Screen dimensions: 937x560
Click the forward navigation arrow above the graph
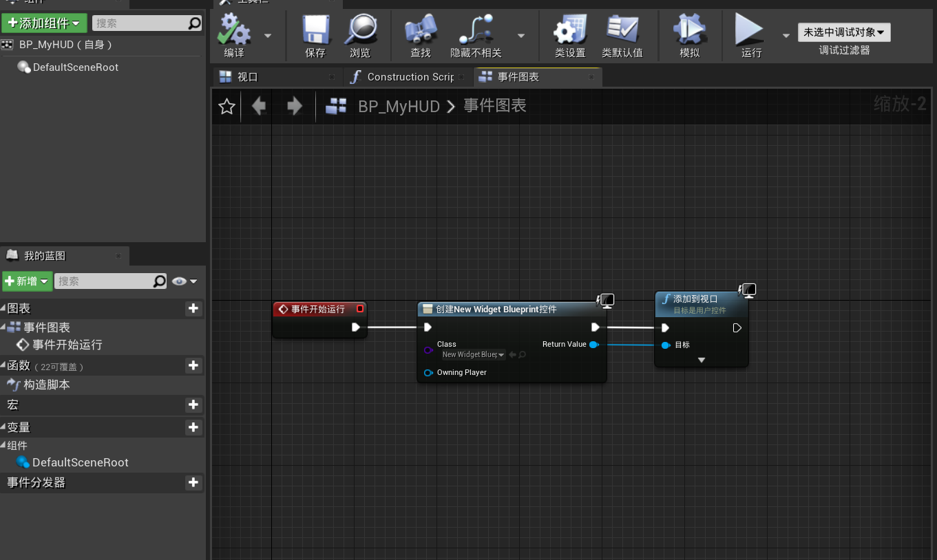tap(294, 106)
